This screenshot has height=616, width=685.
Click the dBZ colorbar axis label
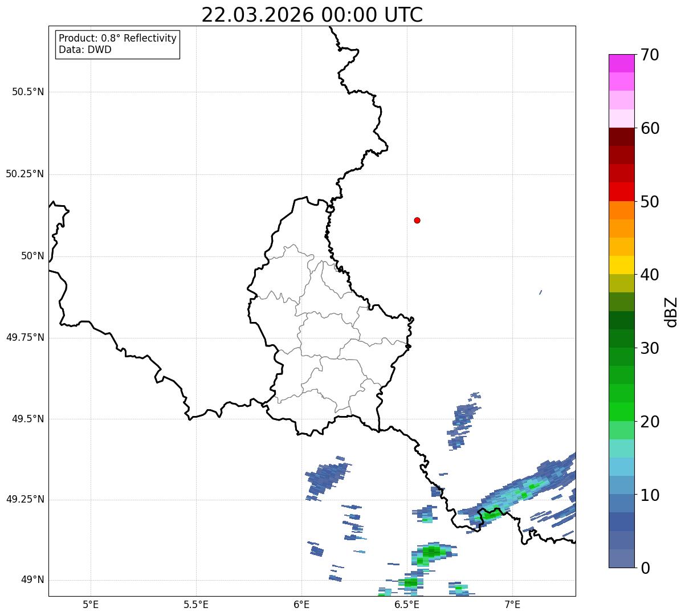pyautogui.click(x=671, y=312)
